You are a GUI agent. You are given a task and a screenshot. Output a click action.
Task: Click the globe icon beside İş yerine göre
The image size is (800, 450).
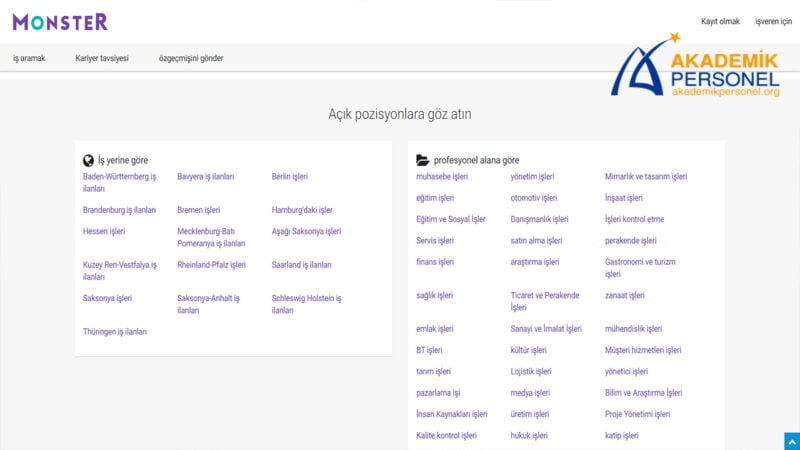[x=89, y=160]
